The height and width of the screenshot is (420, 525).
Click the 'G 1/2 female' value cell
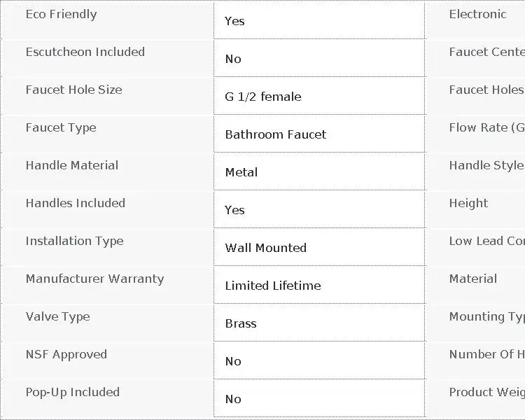click(319, 96)
